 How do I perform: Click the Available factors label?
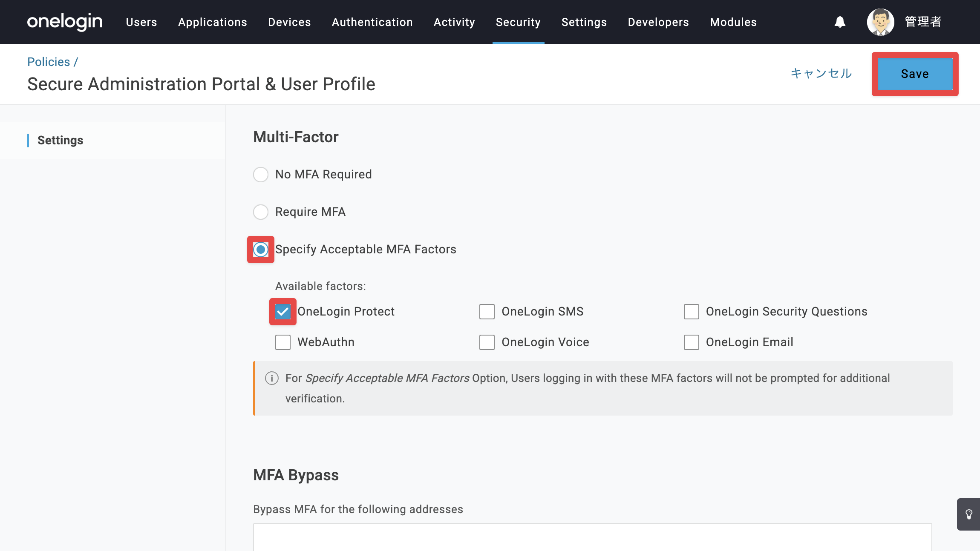coord(320,286)
